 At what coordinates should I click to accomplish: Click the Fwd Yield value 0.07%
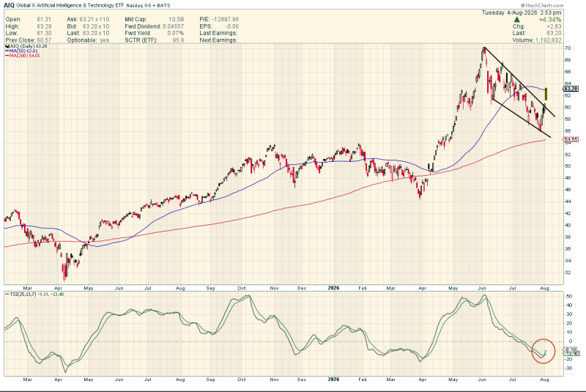[x=176, y=33]
